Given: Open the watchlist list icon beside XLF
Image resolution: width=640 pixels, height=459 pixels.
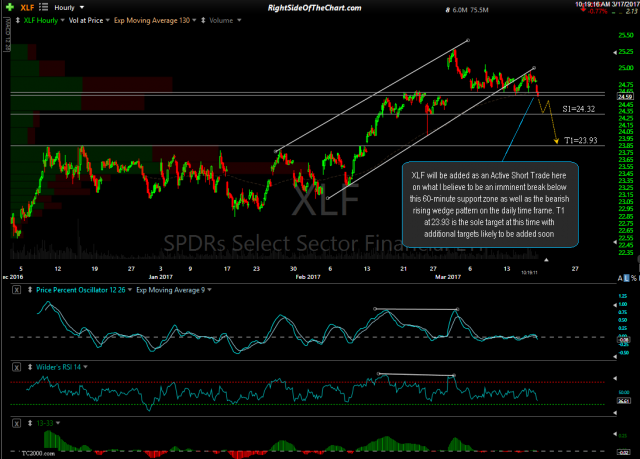Looking at the screenshot, I should 43,7.
